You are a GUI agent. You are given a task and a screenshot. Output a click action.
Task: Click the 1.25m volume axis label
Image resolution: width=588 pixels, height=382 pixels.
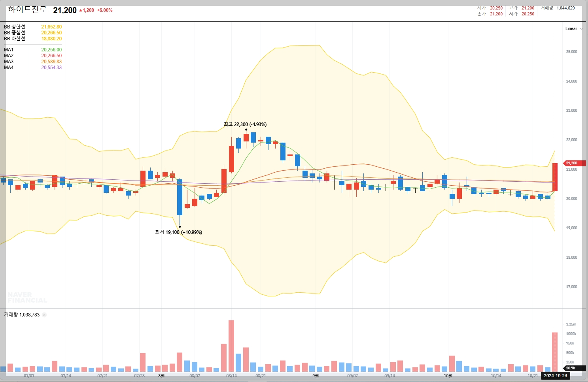(571, 324)
